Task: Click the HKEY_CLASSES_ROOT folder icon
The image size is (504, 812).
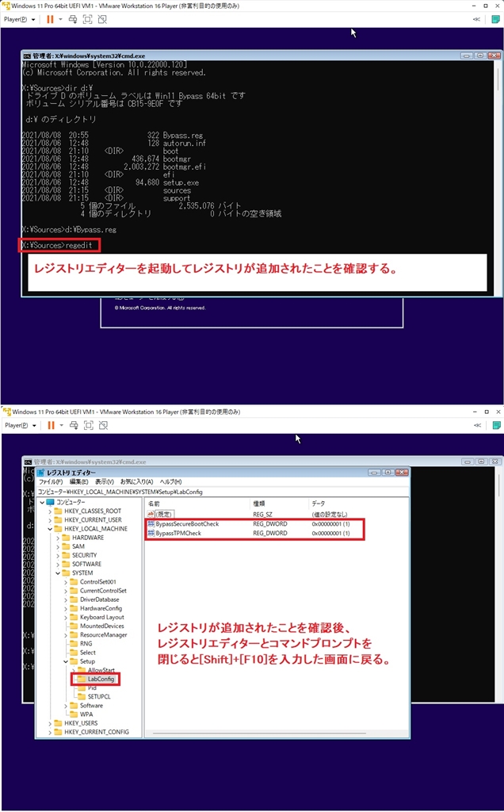Action: point(58,511)
